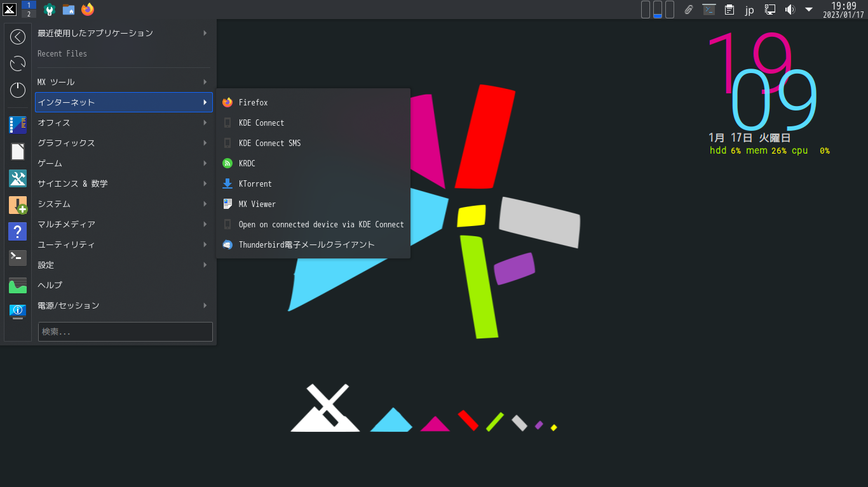Expand 最近使用したアプリケーション submenu
The width and height of the screenshot is (868, 487).
123,33
